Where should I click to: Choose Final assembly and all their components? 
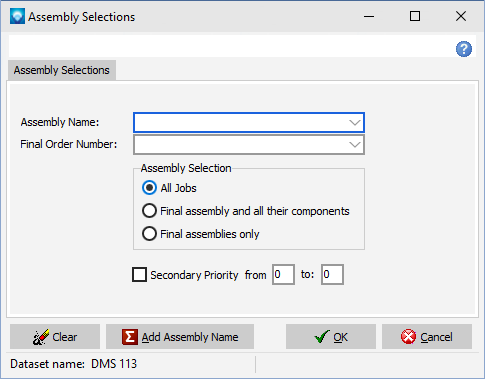tap(149, 211)
